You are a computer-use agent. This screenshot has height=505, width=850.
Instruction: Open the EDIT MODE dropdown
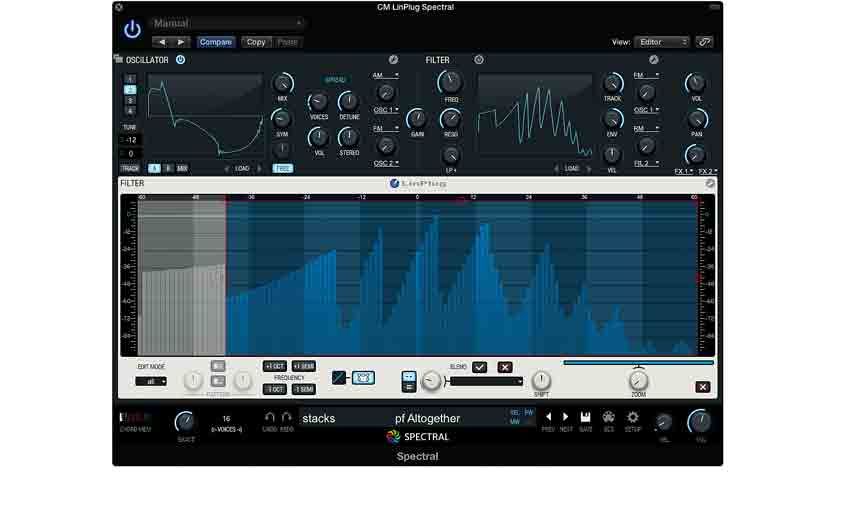coord(151,381)
